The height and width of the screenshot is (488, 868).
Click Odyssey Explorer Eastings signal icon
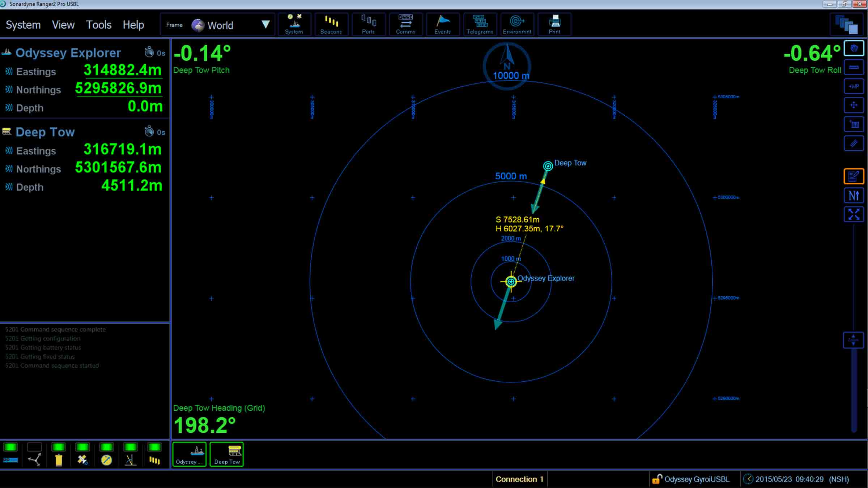pos(9,71)
